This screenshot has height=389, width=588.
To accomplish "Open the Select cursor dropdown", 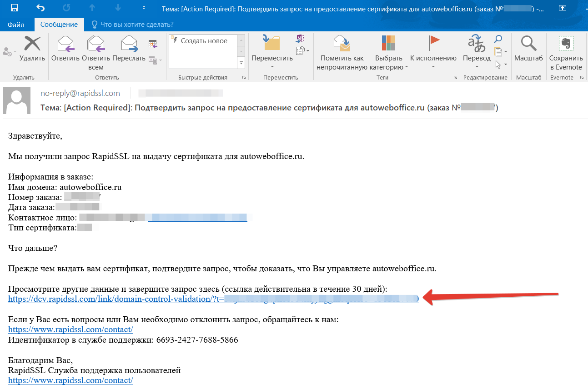I will 501,64.
